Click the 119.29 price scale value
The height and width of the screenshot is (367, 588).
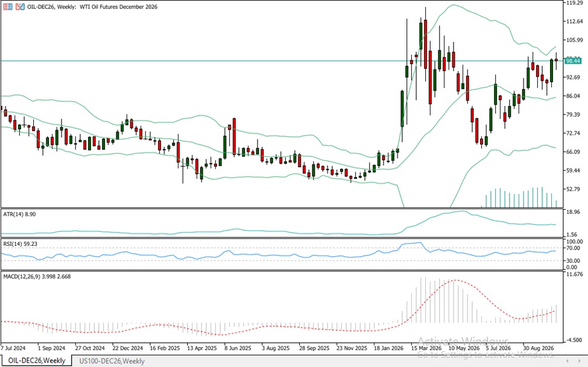point(575,2)
